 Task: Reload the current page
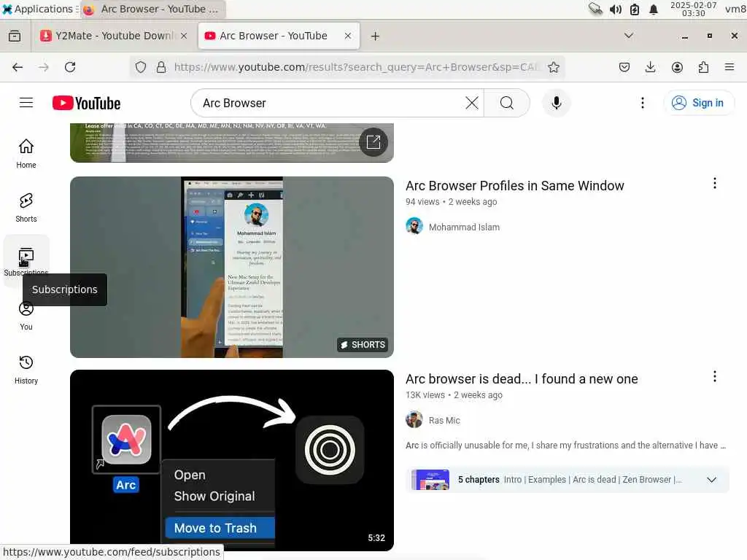pyautogui.click(x=70, y=67)
